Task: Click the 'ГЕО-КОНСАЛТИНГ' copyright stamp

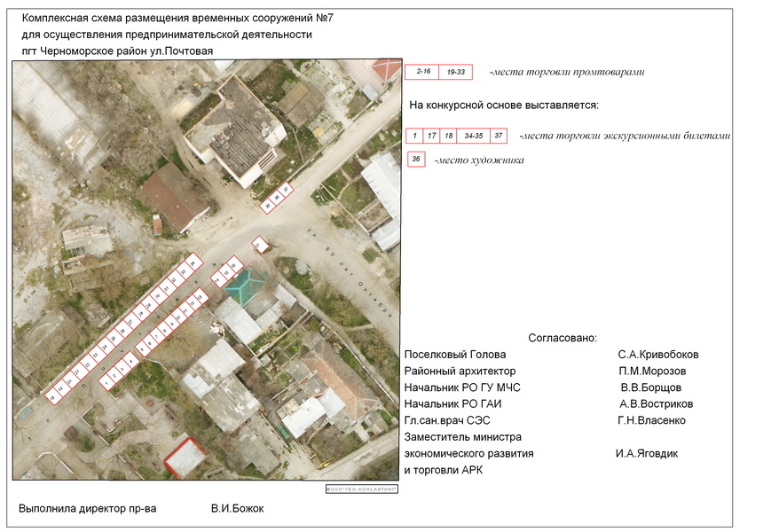Action: click(x=362, y=489)
